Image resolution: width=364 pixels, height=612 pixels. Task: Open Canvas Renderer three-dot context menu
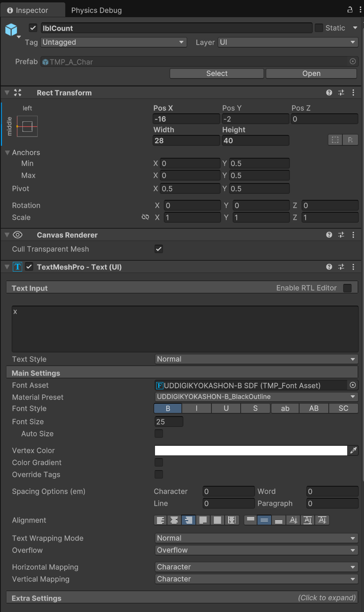coord(353,235)
